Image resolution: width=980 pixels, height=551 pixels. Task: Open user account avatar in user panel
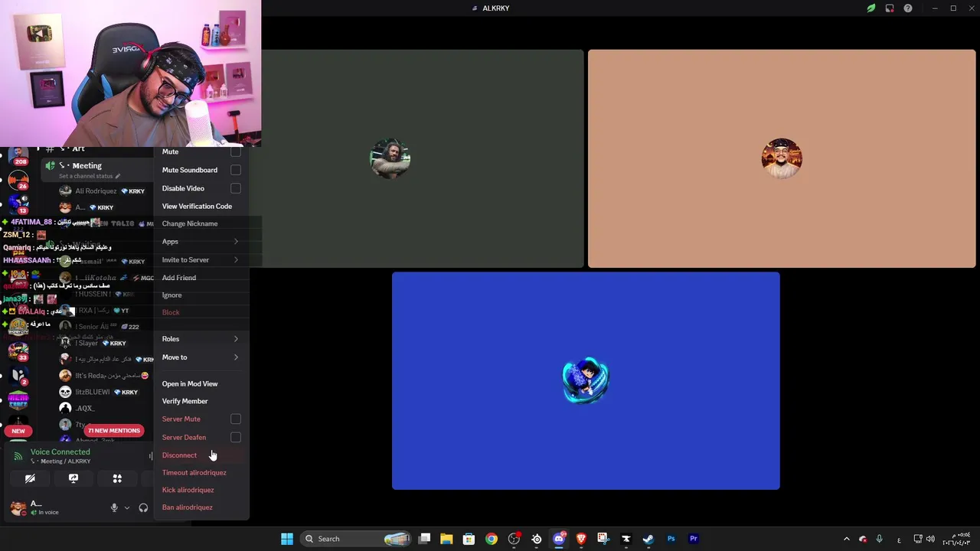coord(18,508)
